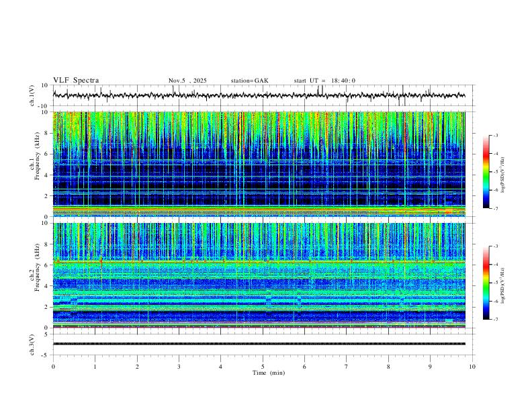Click the "VLF Spectra" plot title
532x411 pixels.
point(76,81)
